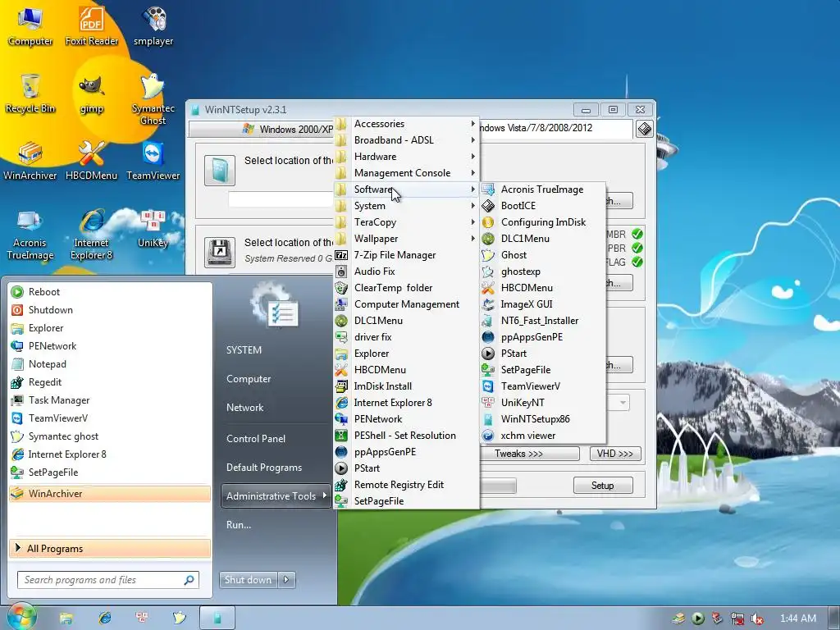Viewport: 840px width, 630px height.
Task: Expand Hardware folder submenu
Action: coord(405,157)
